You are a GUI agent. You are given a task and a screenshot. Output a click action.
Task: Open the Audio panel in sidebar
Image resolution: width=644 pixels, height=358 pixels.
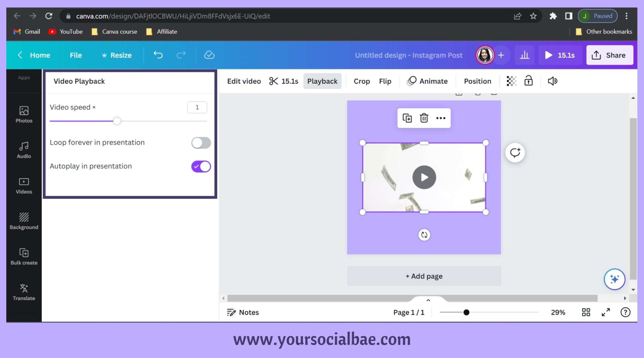coord(24,150)
